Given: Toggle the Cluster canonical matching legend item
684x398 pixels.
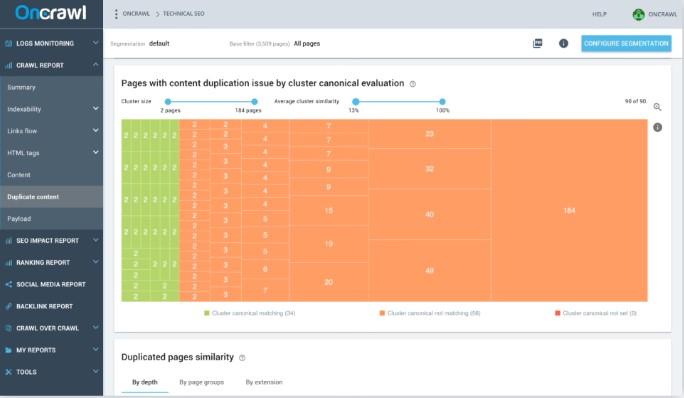Looking at the screenshot, I should (x=250, y=313).
